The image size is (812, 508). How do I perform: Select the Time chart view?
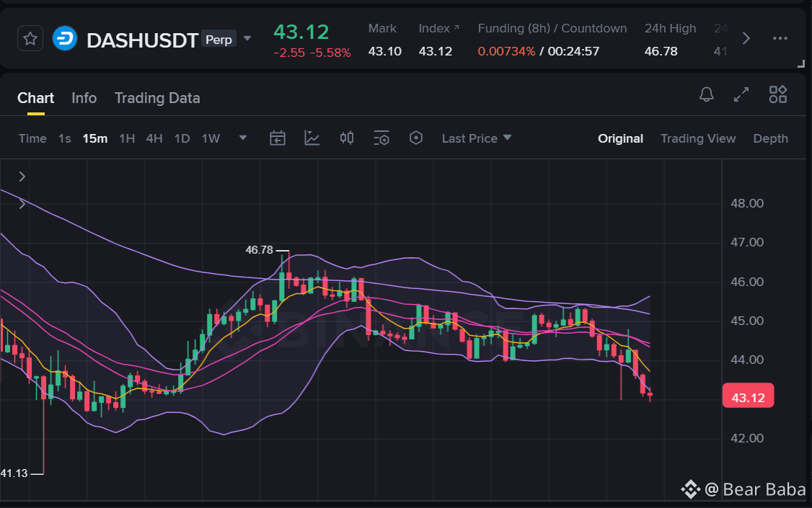click(x=32, y=138)
